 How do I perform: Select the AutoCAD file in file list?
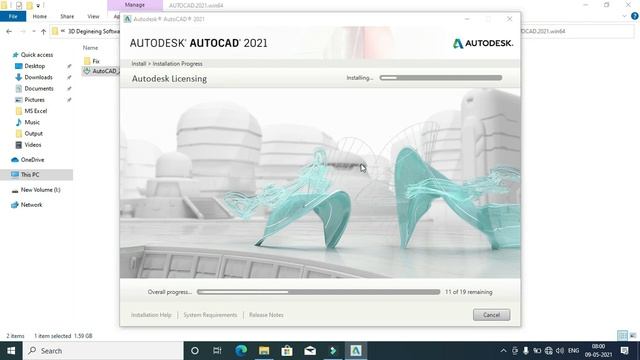point(101,71)
